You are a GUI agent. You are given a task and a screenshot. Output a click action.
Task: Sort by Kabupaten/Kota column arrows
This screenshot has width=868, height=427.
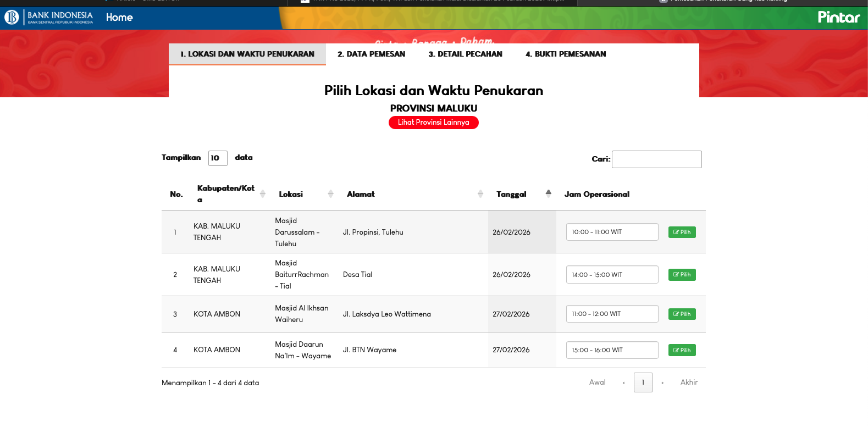pyautogui.click(x=263, y=194)
